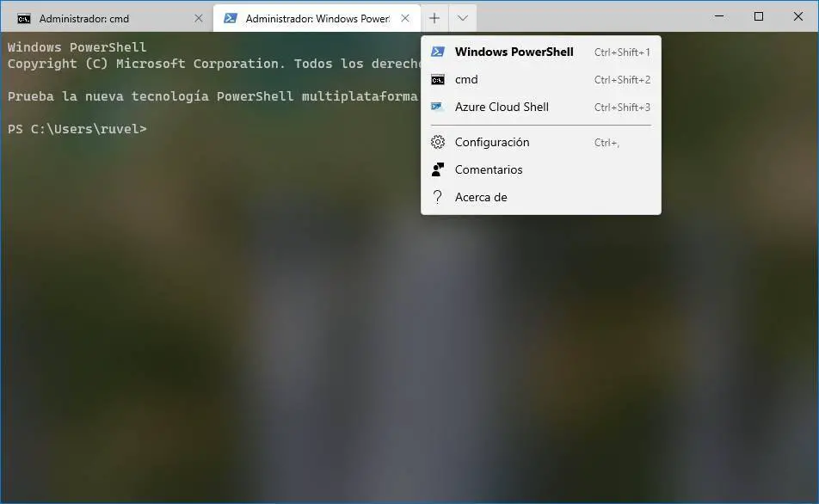Open Acerca de menu entry
The height and width of the screenshot is (504, 819).
pyautogui.click(x=540, y=197)
